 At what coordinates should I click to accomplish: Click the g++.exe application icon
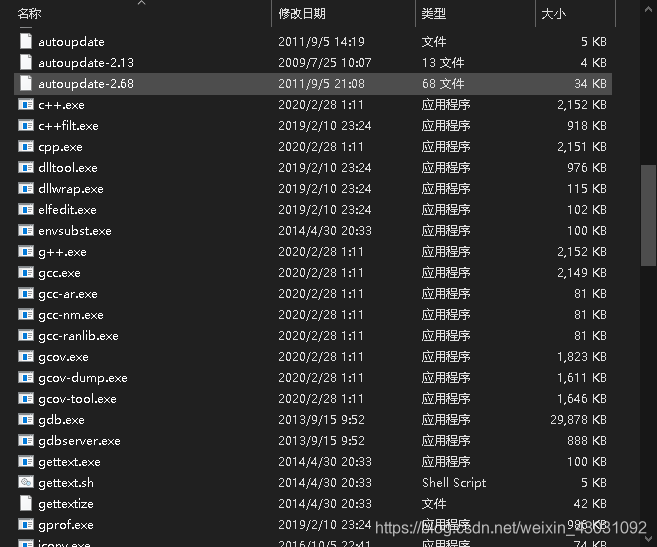tap(26, 251)
